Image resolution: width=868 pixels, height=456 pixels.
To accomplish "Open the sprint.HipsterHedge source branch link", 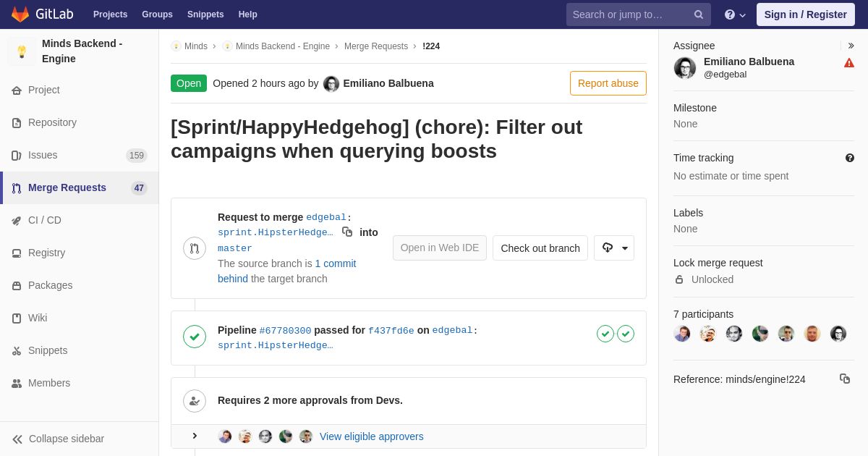I will (x=276, y=232).
